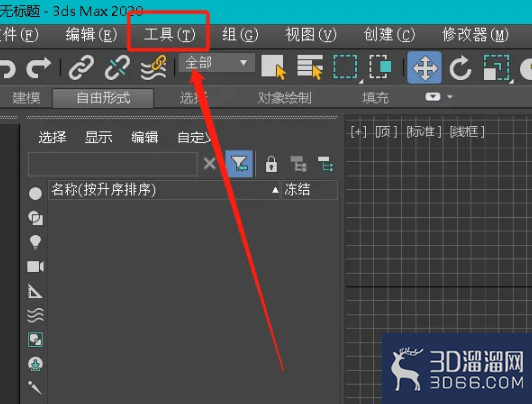Open the 创建(C) menu
The width and height of the screenshot is (532, 404).
point(389,35)
